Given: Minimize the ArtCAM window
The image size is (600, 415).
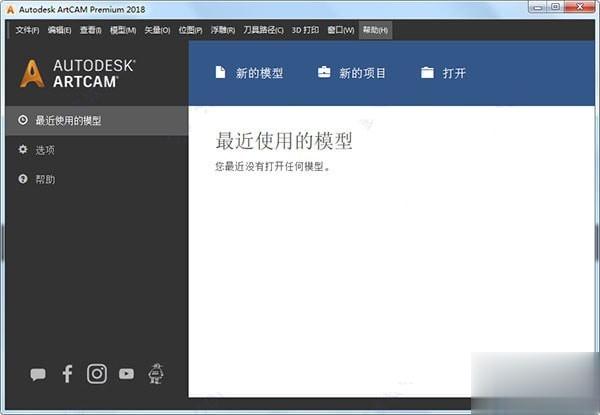Looking at the screenshot, I should (x=538, y=7).
